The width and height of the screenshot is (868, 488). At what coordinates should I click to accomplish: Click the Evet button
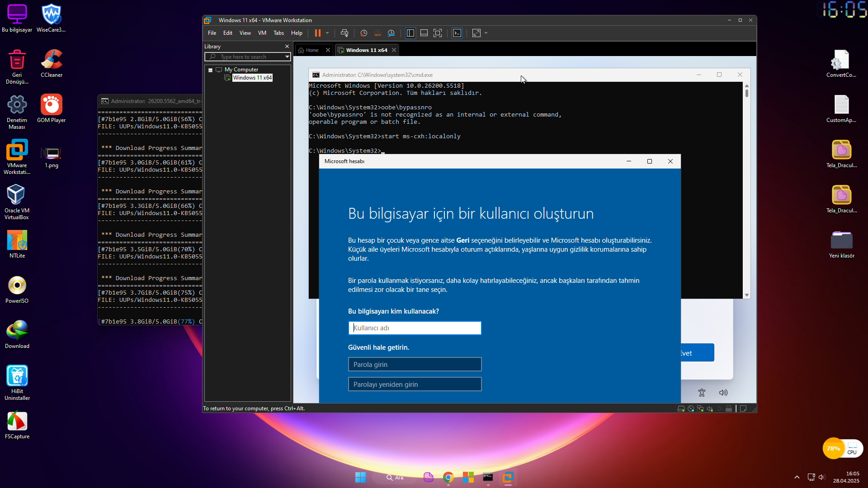tap(697, 353)
